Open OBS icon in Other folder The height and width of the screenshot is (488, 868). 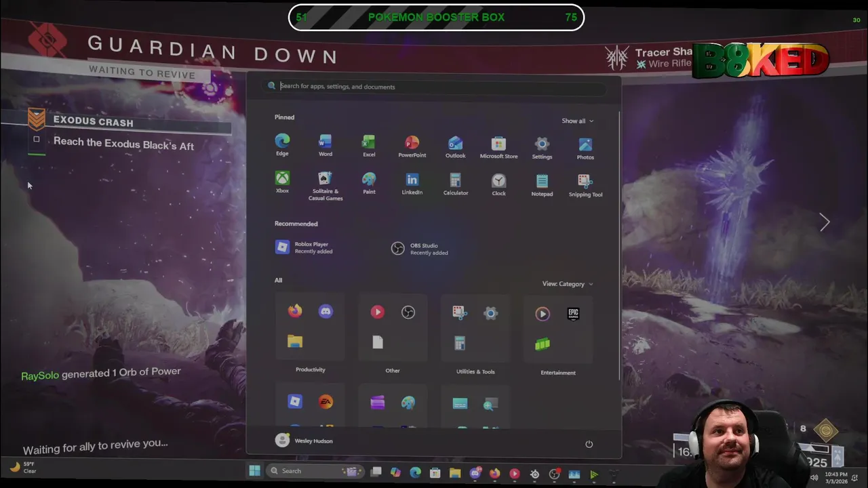[408, 312]
